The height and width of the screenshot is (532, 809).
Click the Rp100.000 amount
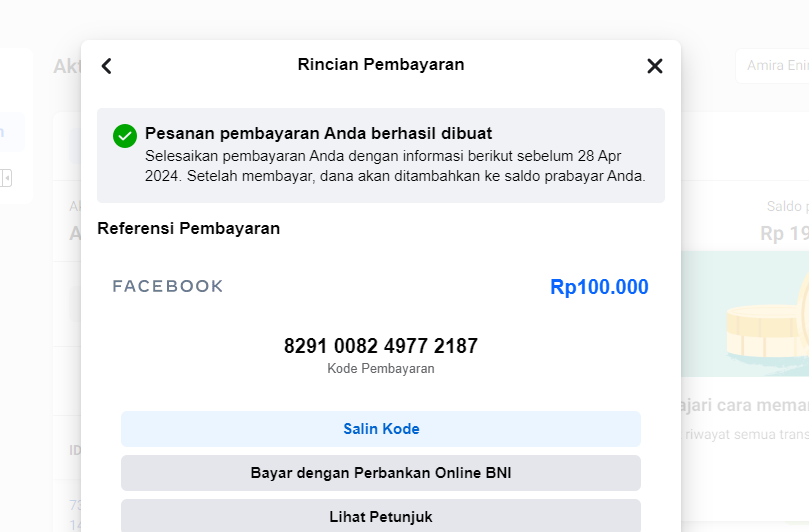pos(599,287)
